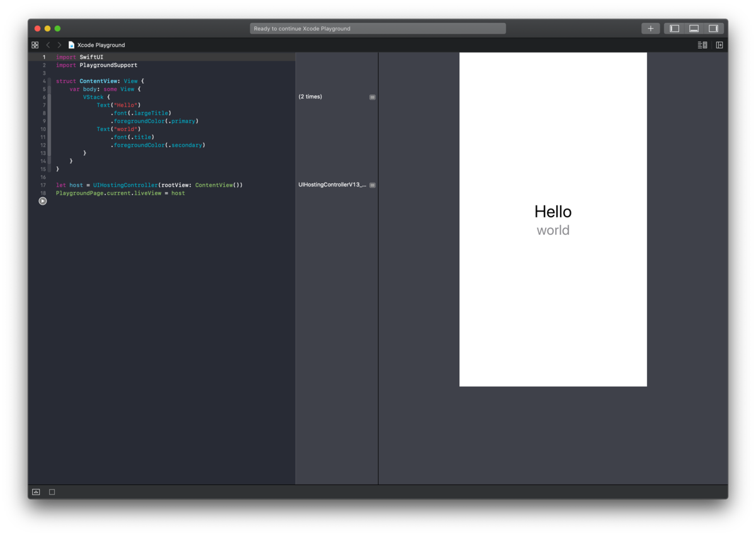Click 'PlaygroundPage.current.liveView = host' line
Screen dimensions: 756x536
tap(120, 193)
